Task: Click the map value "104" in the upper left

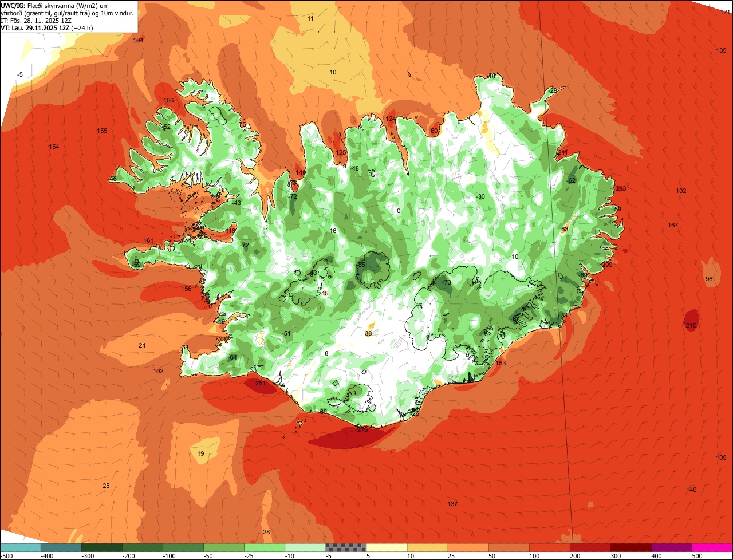Action: tap(138, 40)
